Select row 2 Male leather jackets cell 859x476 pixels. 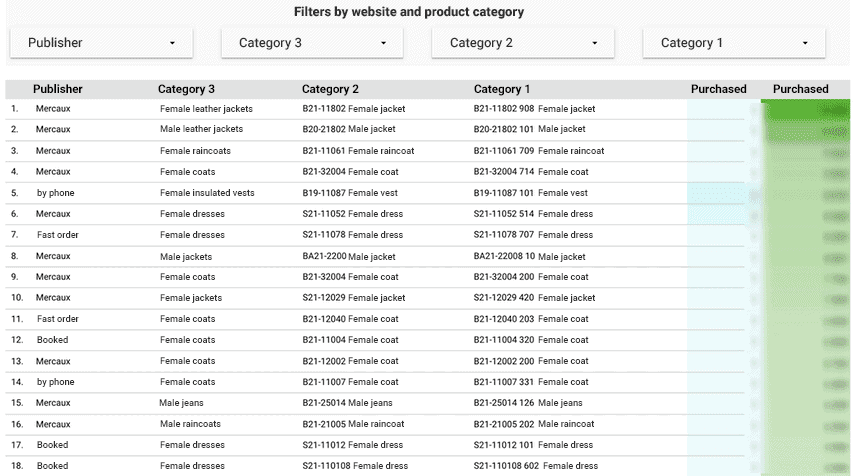[x=201, y=129]
